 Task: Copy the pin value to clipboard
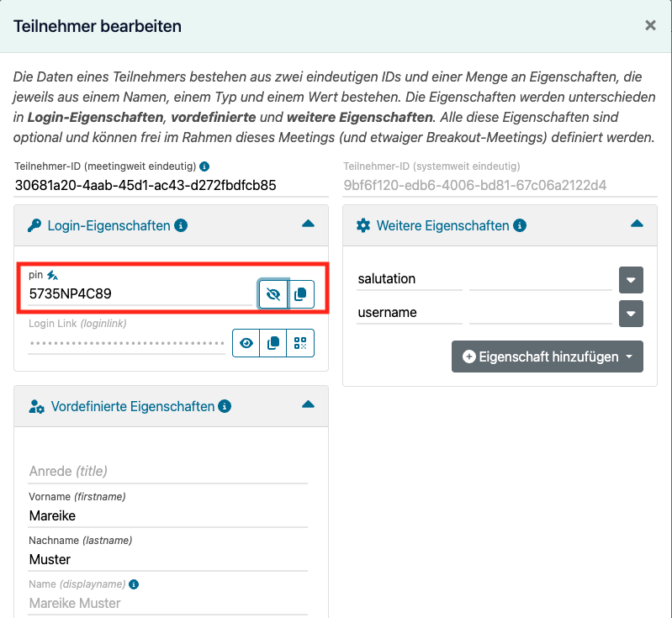point(301,294)
